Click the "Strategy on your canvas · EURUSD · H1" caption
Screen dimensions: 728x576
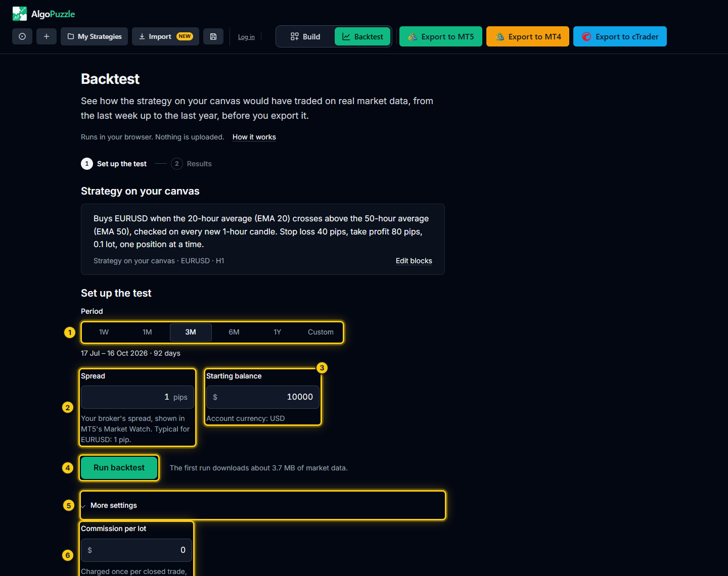pyautogui.click(x=159, y=261)
